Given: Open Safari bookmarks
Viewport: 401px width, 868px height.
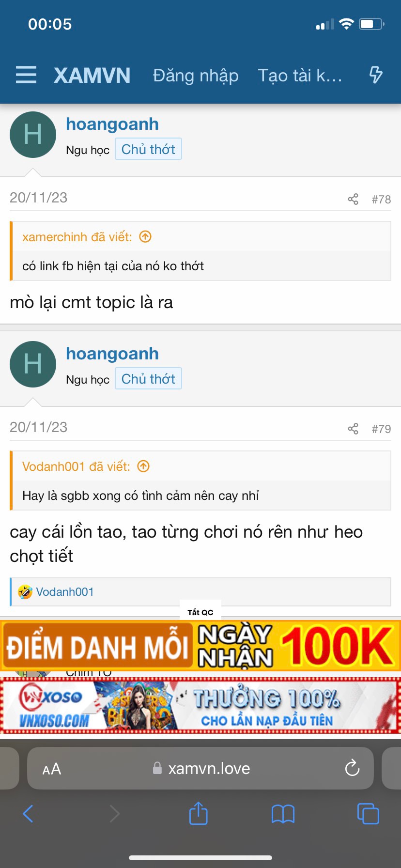Looking at the screenshot, I should (x=283, y=814).
